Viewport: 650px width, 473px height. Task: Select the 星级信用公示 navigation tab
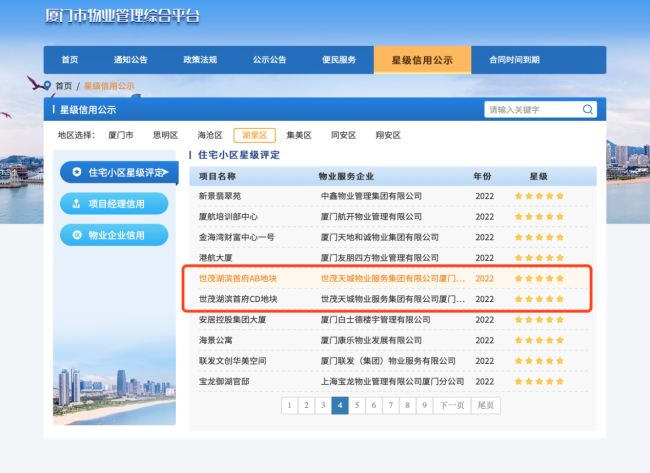click(422, 60)
